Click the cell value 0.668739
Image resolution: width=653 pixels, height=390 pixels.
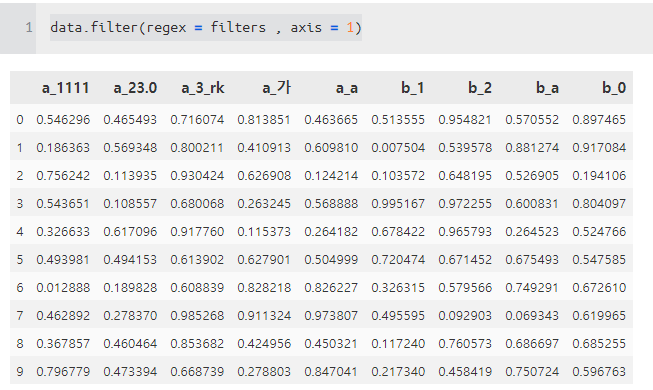pos(197,371)
